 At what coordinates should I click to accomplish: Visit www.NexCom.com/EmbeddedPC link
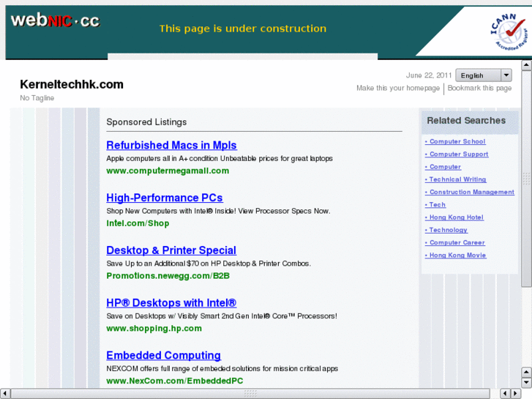pos(175,381)
